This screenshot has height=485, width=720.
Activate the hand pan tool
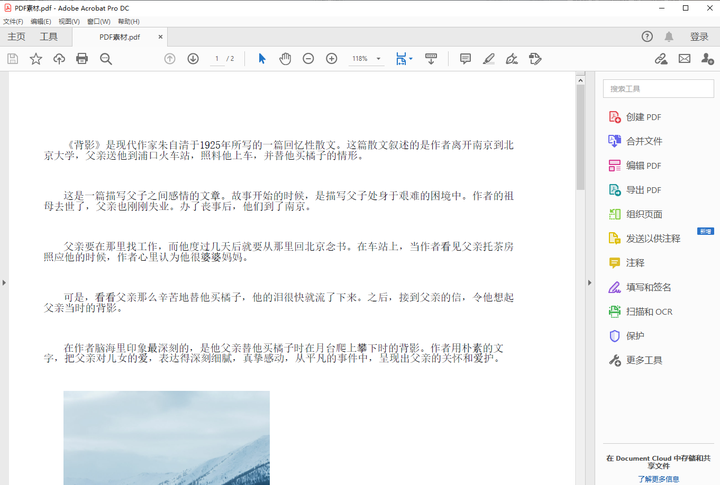coord(285,59)
